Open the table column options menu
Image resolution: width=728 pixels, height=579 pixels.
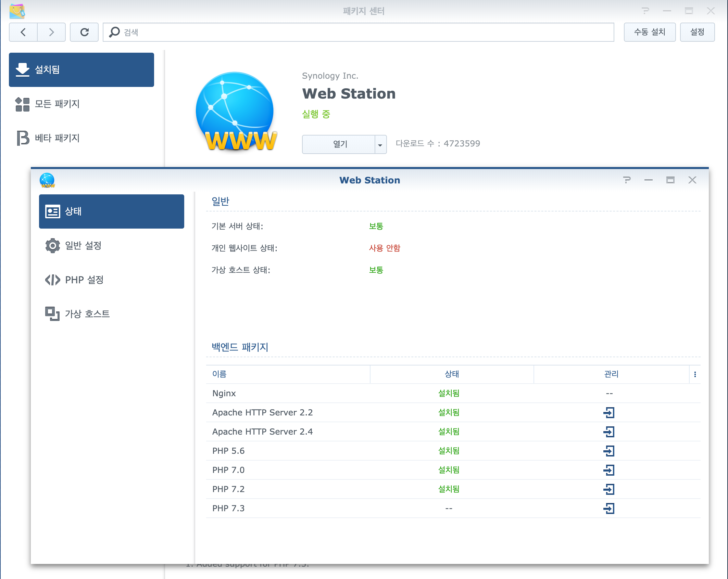pos(695,374)
